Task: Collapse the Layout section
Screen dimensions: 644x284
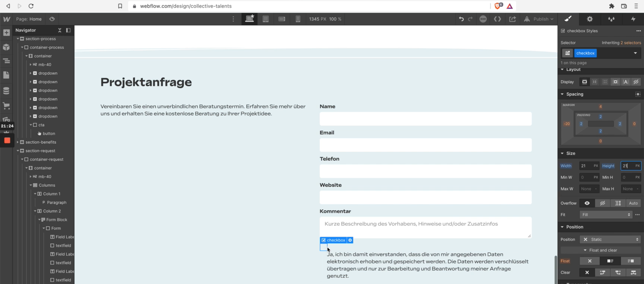Action: 562,69
